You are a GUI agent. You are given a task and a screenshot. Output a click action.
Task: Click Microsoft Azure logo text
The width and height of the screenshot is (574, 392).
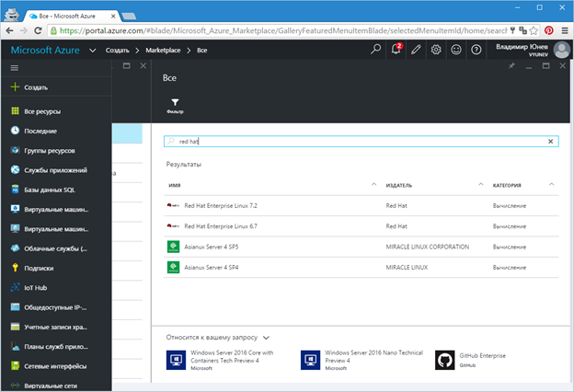[45, 51]
